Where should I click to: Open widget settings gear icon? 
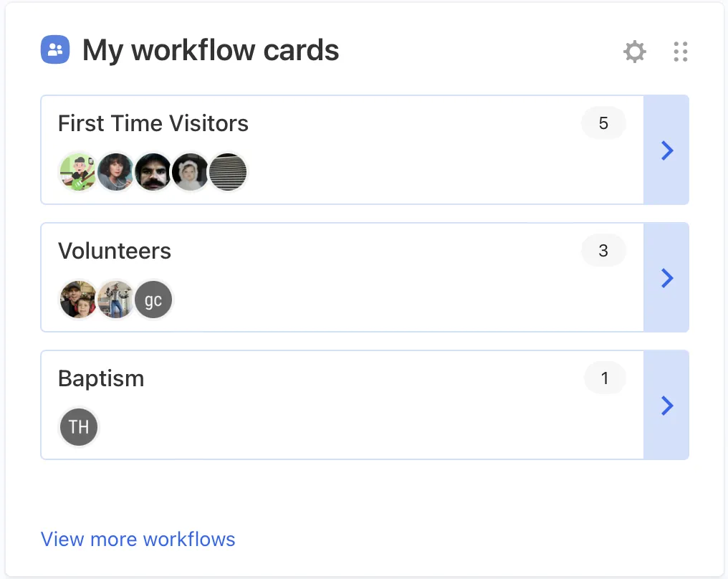635,52
